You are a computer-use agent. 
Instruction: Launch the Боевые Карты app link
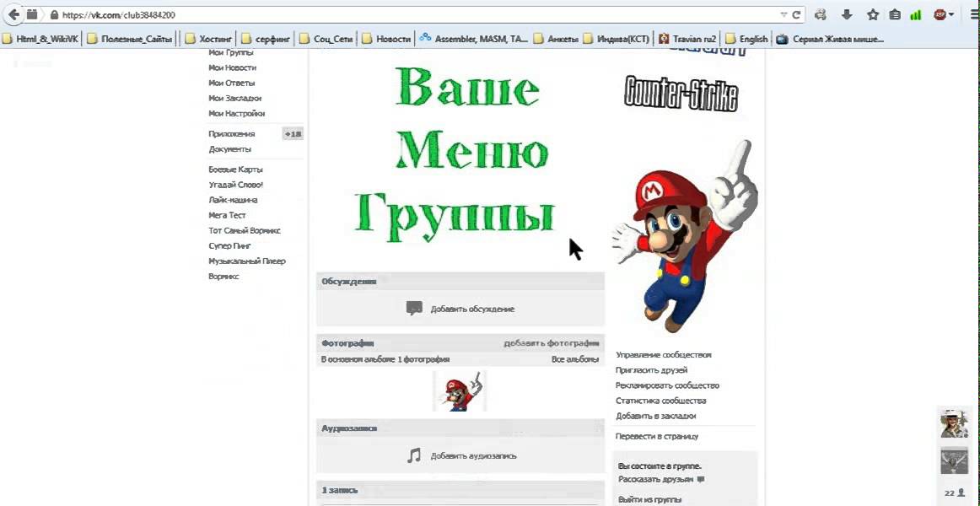tap(235, 170)
